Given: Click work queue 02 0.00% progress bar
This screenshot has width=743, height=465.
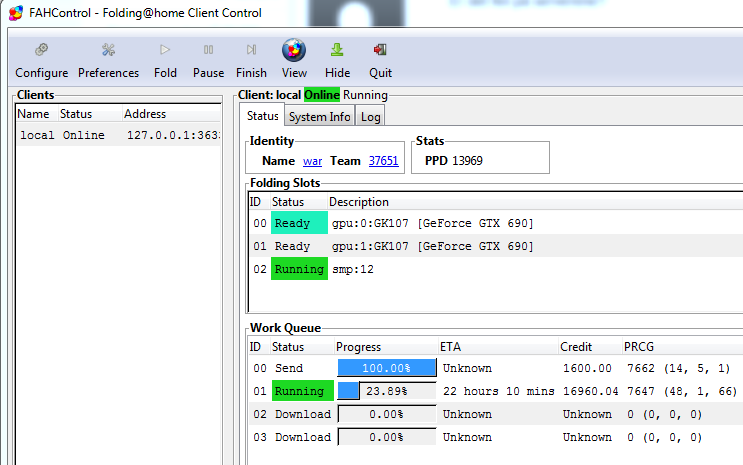Looking at the screenshot, I should 387,414.
